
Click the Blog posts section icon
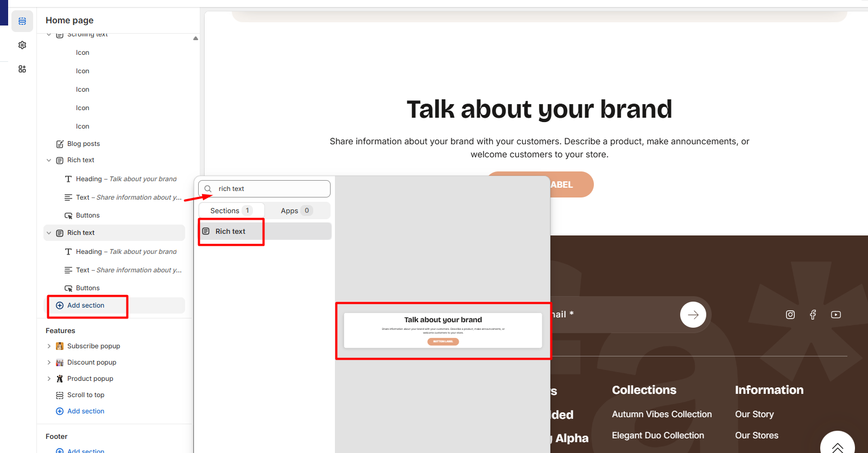pos(60,144)
